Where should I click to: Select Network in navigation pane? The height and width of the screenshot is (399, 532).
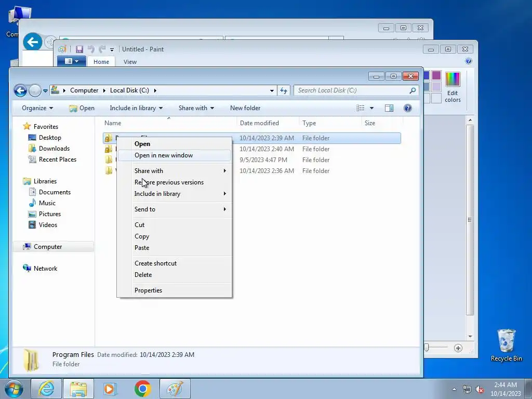(40, 269)
